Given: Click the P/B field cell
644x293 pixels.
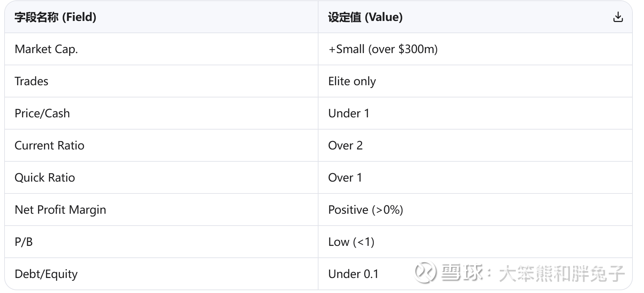Looking at the screenshot, I should click(x=24, y=242).
